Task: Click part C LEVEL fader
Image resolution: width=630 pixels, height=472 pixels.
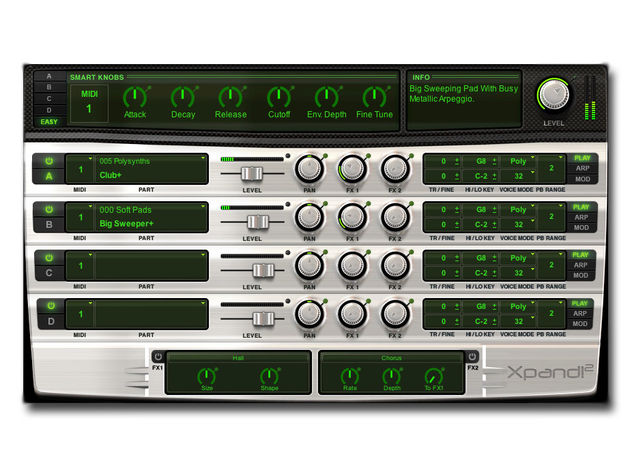Action: 263,270
